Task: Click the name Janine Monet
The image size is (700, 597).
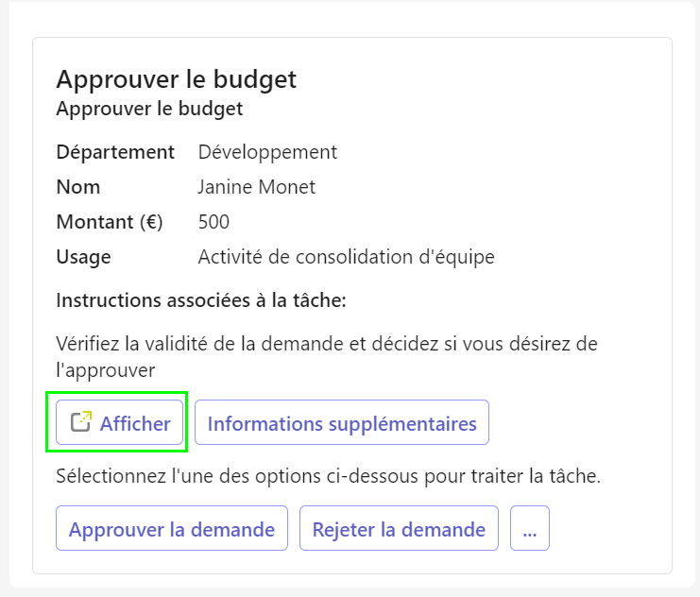Action: point(257,187)
